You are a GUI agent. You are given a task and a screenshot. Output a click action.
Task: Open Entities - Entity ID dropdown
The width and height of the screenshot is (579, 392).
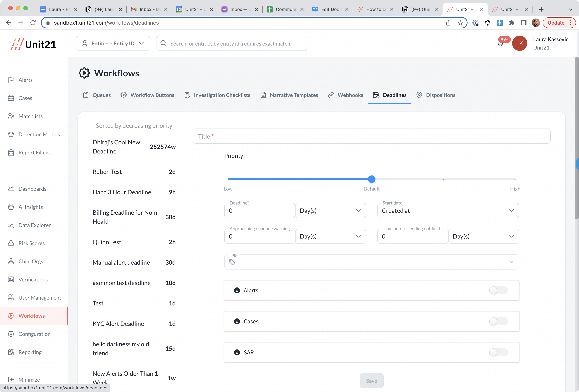click(113, 43)
